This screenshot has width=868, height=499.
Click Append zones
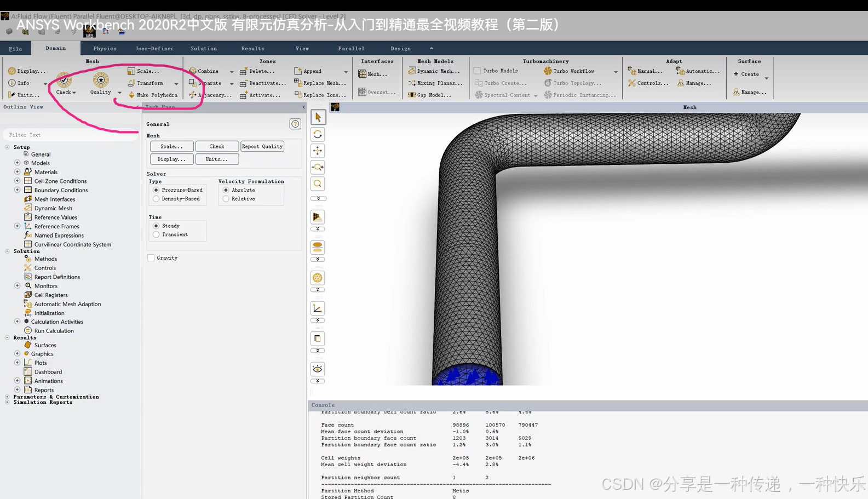308,71
